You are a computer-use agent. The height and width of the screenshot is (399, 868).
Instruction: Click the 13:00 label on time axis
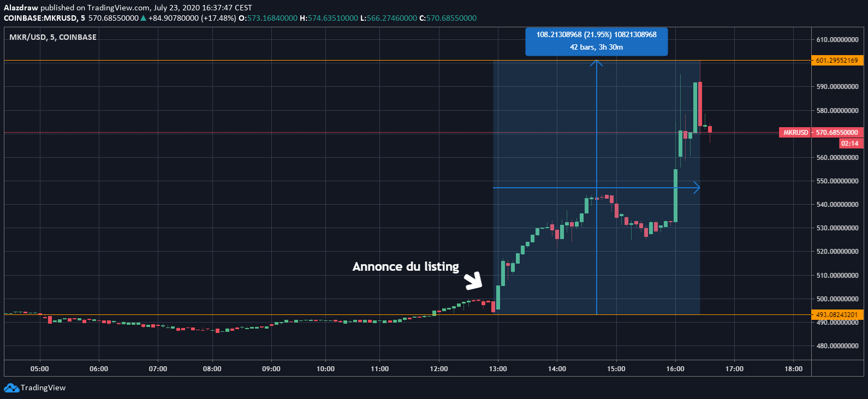tap(498, 369)
